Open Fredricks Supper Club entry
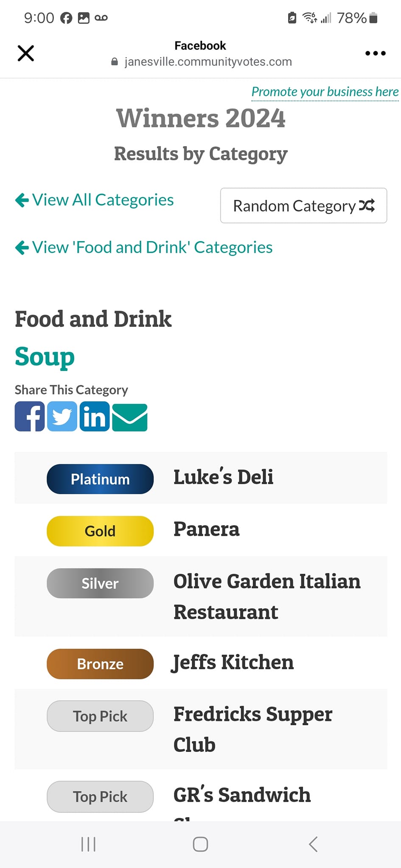The width and height of the screenshot is (401, 868). pyautogui.click(x=253, y=729)
